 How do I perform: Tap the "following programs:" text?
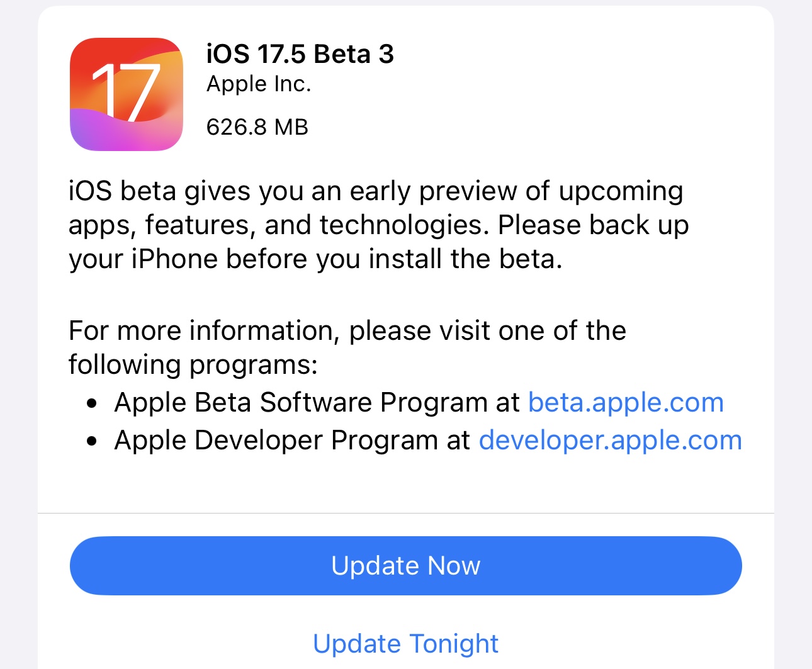pos(193,365)
